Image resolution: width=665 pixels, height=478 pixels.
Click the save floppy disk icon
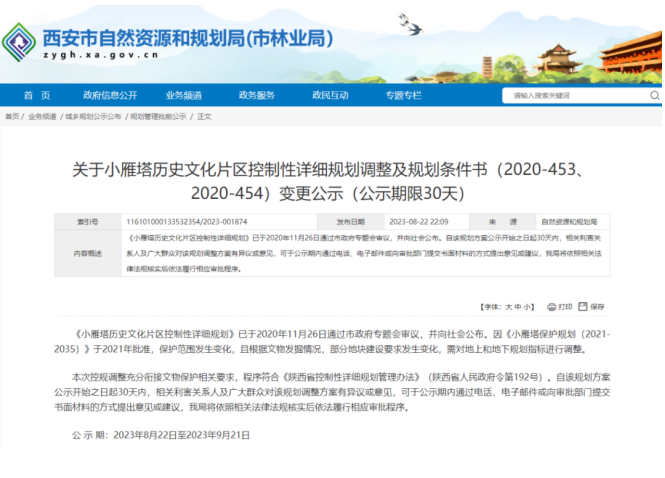coord(584,305)
